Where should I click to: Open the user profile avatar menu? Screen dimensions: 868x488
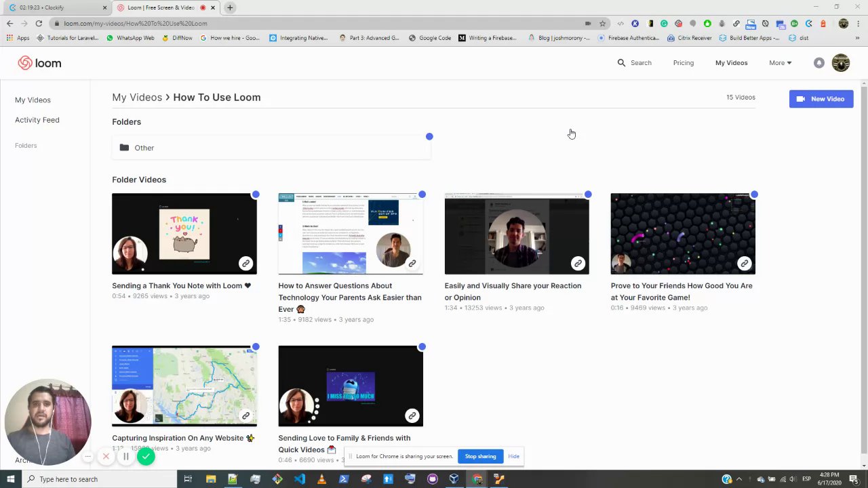pyautogui.click(x=841, y=63)
